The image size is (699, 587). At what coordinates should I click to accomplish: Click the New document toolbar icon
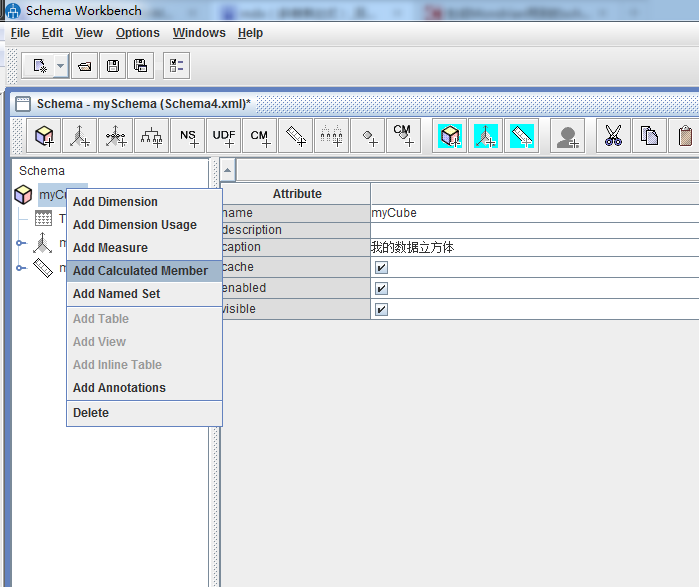(x=39, y=66)
